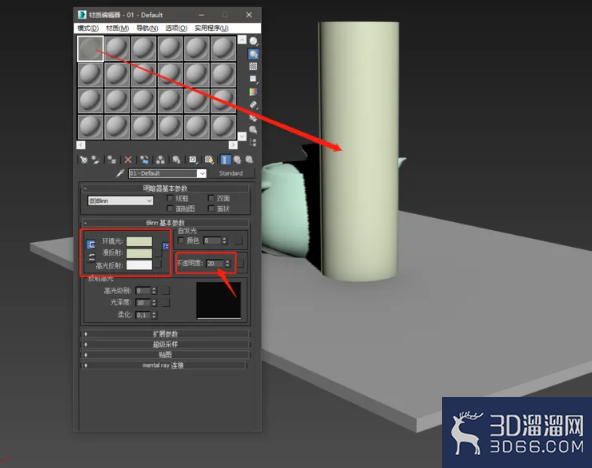Click the sample slots scroll-right arrow
Screen dimensions: 592x468
[233, 145]
